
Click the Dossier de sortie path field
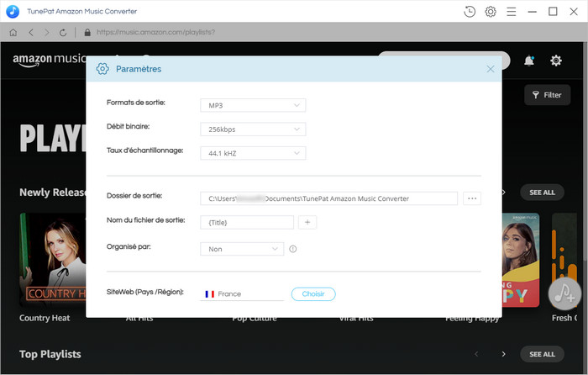pos(329,198)
